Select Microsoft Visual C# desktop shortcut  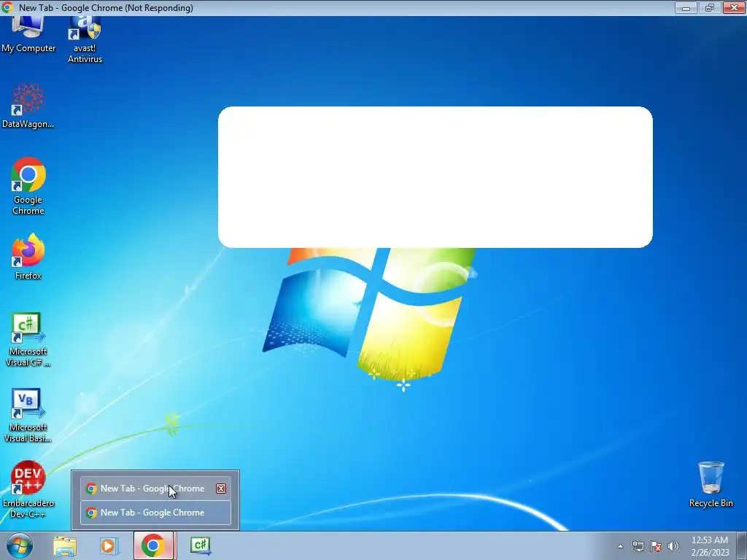point(28,340)
